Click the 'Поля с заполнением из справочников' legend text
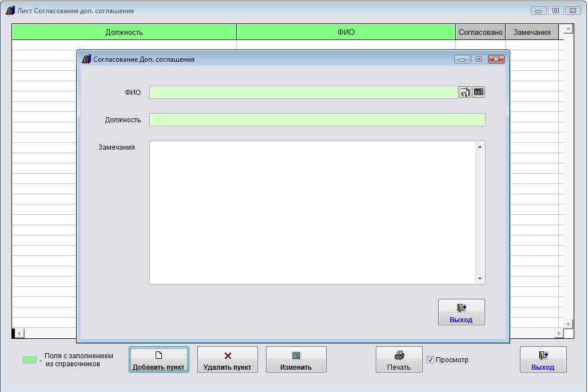 [78, 360]
